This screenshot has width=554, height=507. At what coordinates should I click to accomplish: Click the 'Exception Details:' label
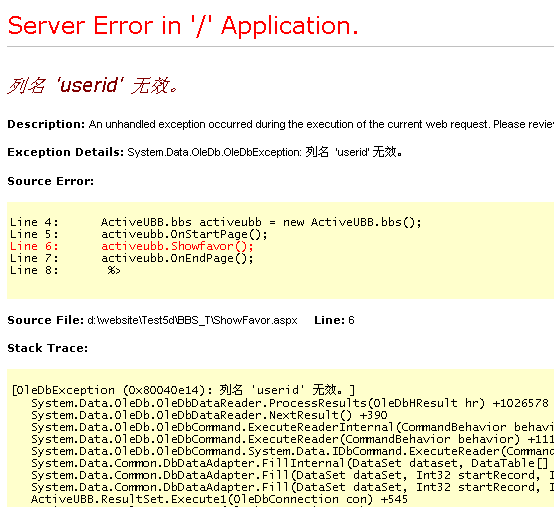tap(65, 152)
